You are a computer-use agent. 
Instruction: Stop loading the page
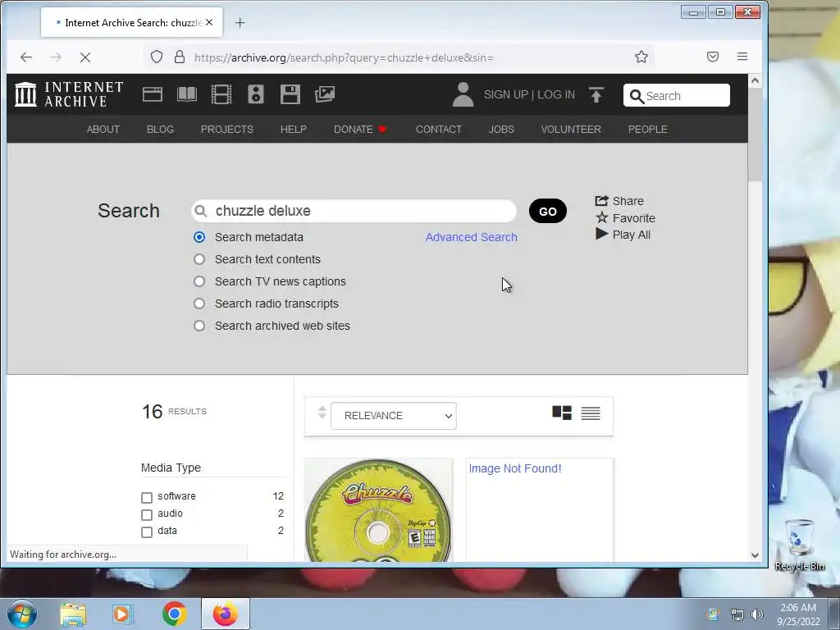(85, 57)
